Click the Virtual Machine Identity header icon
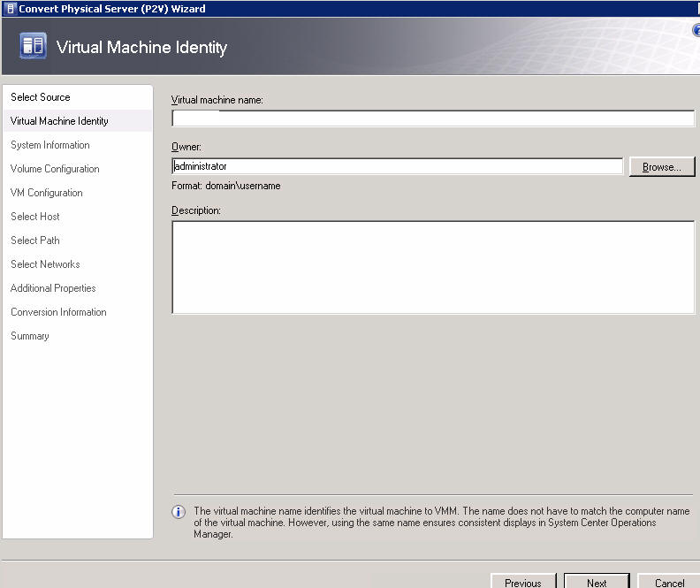Screen dimensions: 700x588 click(x=33, y=46)
